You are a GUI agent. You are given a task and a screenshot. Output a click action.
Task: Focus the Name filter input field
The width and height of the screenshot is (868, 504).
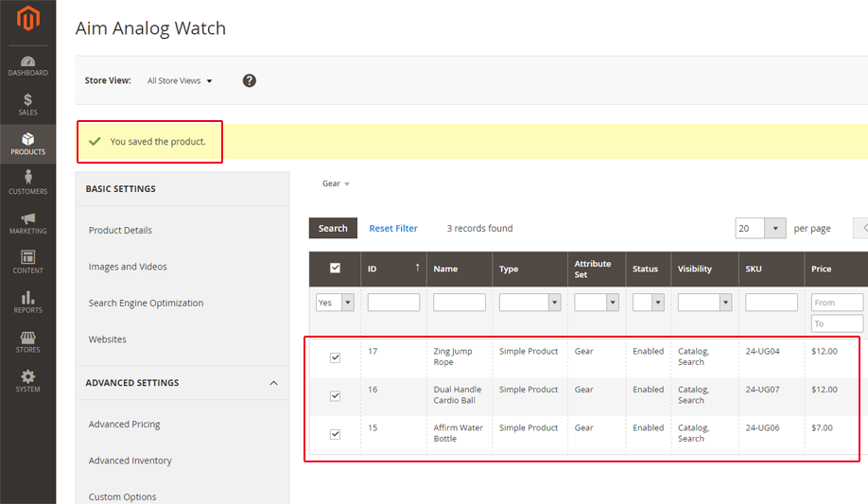pos(460,303)
